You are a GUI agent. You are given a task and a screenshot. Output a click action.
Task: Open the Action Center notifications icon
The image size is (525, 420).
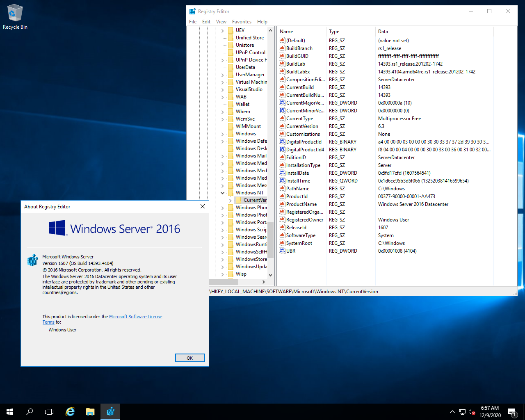[x=512, y=412]
